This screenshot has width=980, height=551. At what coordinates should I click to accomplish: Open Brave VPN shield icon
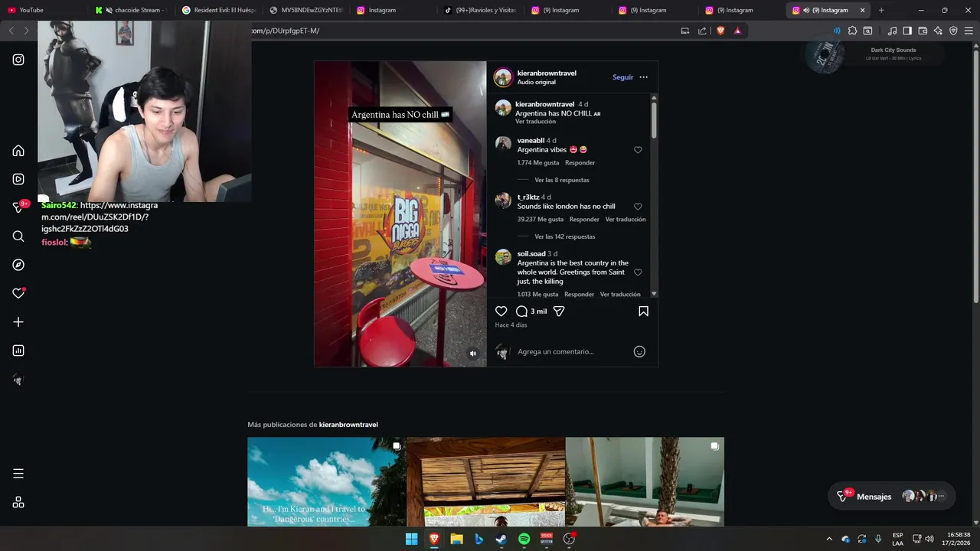point(953,31)
